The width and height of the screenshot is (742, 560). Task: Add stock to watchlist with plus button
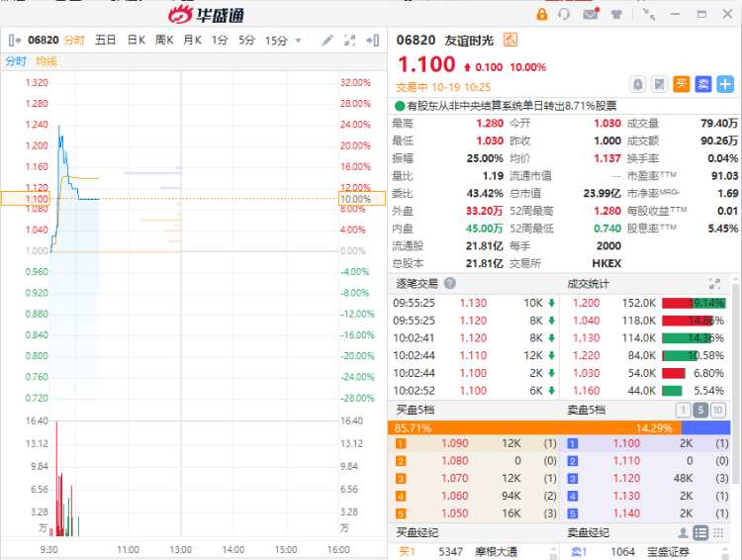725,84
